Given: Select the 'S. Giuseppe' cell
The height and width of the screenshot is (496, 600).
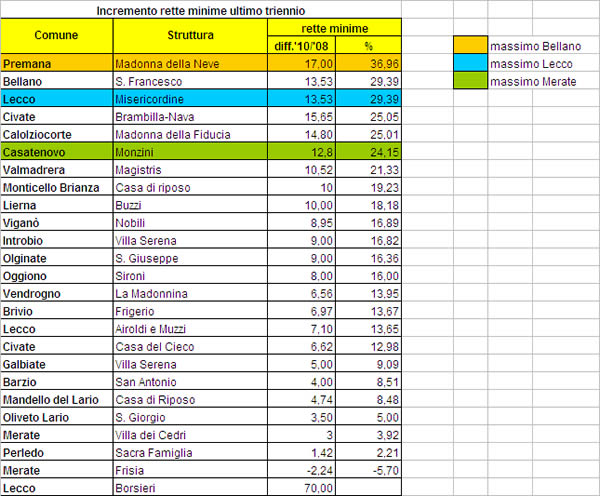Looking at the screenshot, I should pyautogui.click(x=190, y=257).
